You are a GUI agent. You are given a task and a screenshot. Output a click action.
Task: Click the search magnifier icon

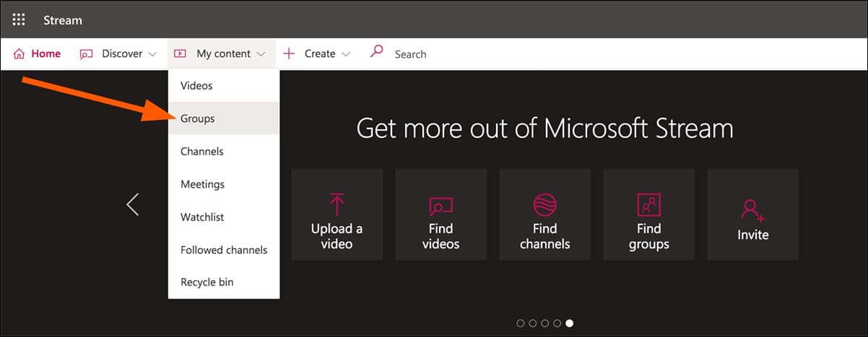pos(376,53)
